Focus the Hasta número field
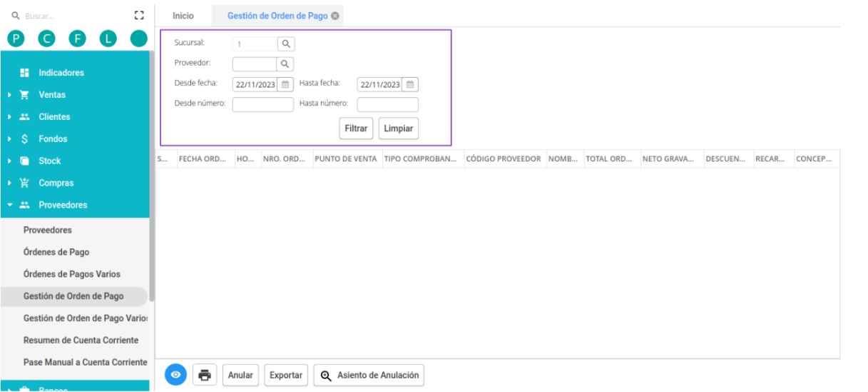 coord(388,104)
